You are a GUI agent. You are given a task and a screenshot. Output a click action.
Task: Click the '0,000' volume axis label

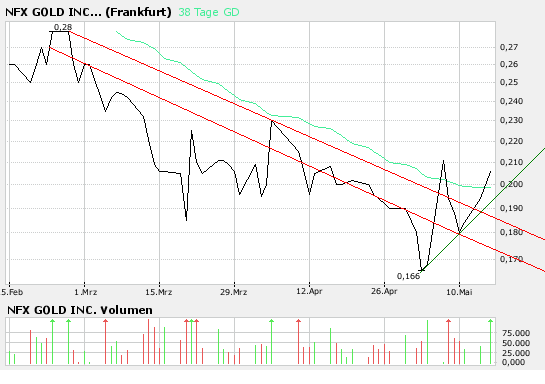pos(513,362)
